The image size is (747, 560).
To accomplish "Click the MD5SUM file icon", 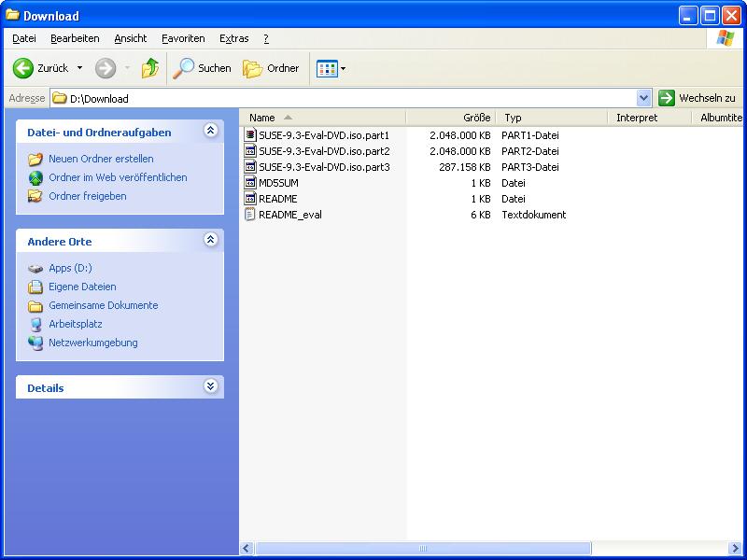I will [x=250, y=182].
